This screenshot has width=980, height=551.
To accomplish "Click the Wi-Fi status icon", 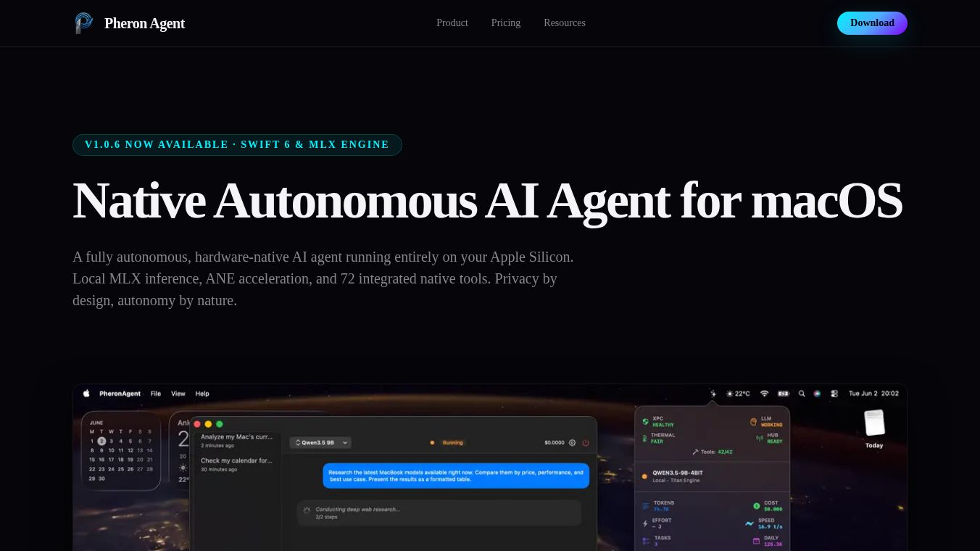I will click(764, 394).
